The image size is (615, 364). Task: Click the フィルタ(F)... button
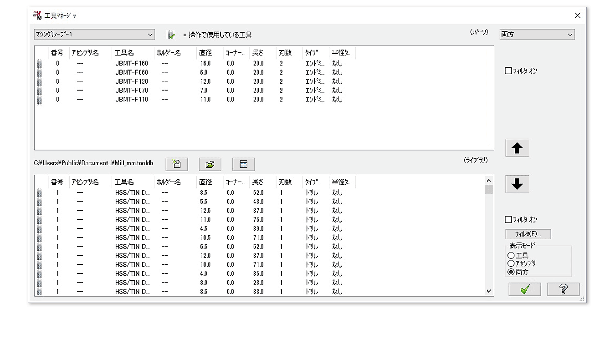click(528, 234)
